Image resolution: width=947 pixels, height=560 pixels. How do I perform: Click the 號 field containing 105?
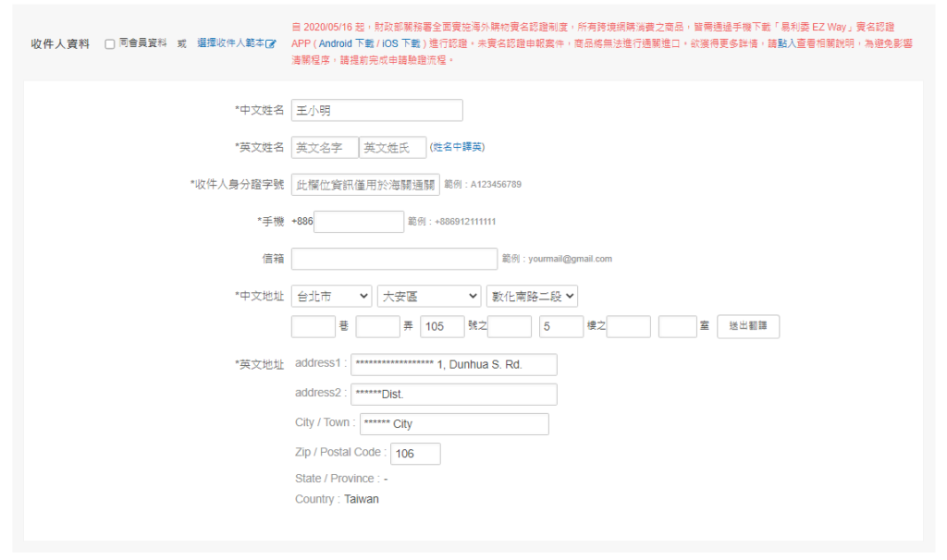click(x=442, y=326)
